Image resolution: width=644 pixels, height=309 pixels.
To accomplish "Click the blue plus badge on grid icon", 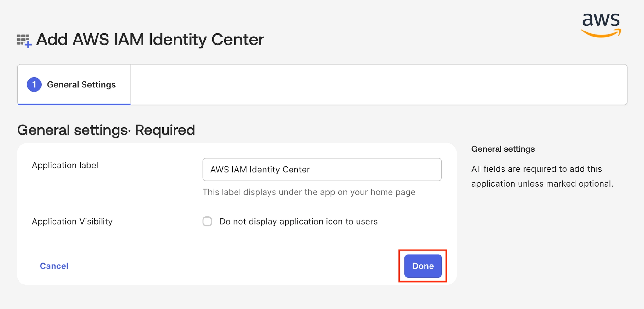I will pos(28,45).
